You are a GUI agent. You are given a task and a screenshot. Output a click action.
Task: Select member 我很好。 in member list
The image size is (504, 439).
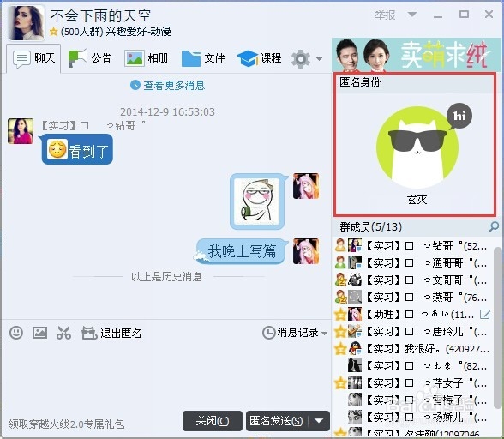(x=412, y=349)
